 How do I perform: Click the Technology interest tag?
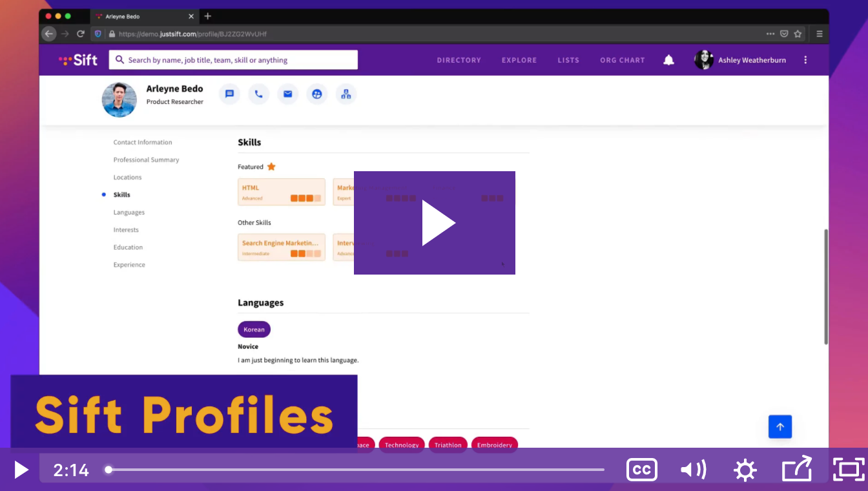[402, 444]
